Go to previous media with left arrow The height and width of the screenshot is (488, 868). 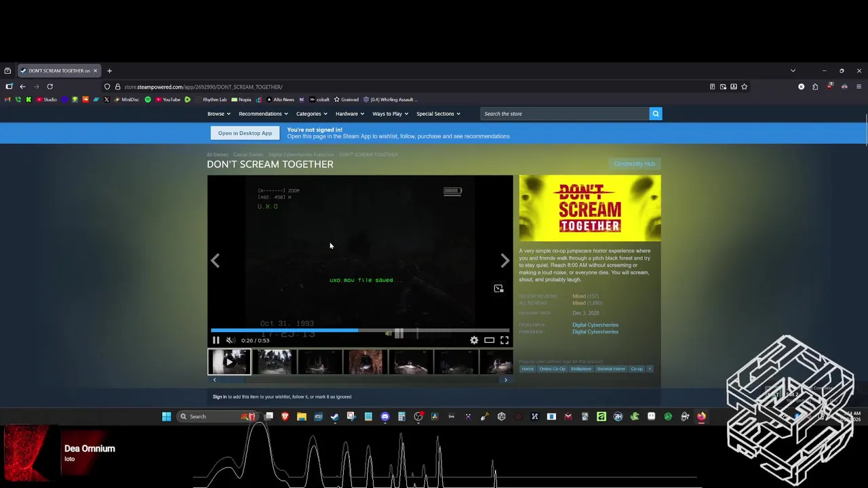(x=215, y=261)
